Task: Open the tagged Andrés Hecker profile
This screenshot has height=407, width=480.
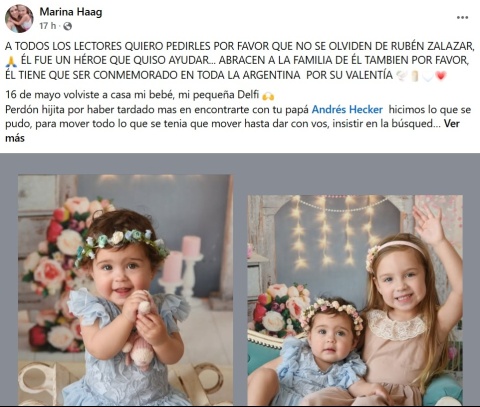Action: pyautogui.click(x=347, y=110)
